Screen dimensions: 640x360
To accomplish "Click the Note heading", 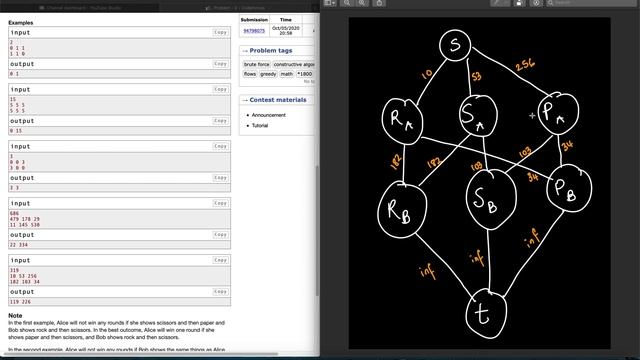I will pyautogui.click(x=15, y=316).
